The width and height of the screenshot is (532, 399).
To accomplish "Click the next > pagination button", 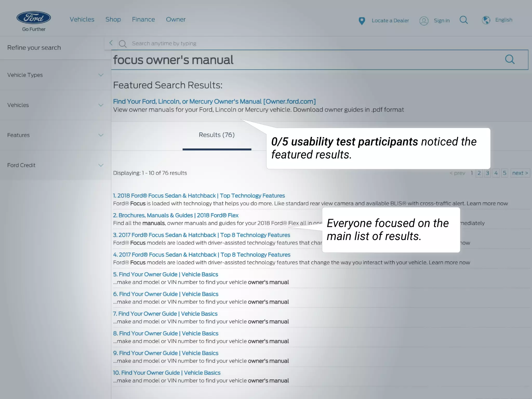I will (520, 173).
